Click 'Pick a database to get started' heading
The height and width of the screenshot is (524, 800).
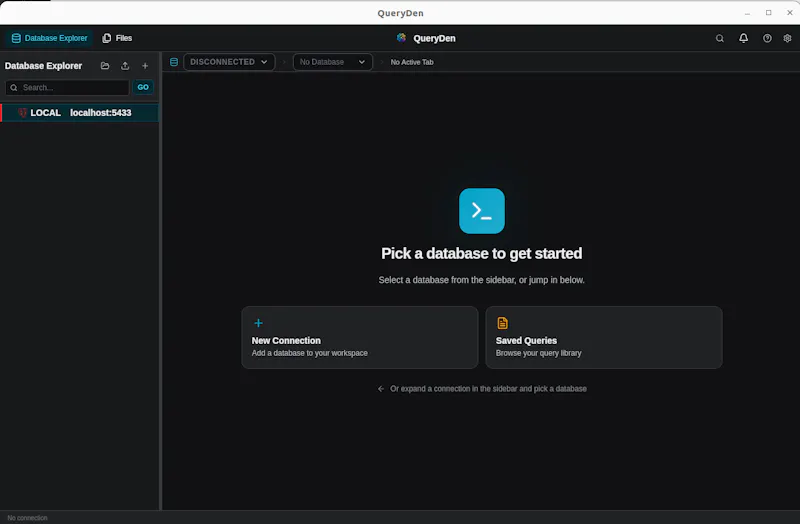coord(482,254)
